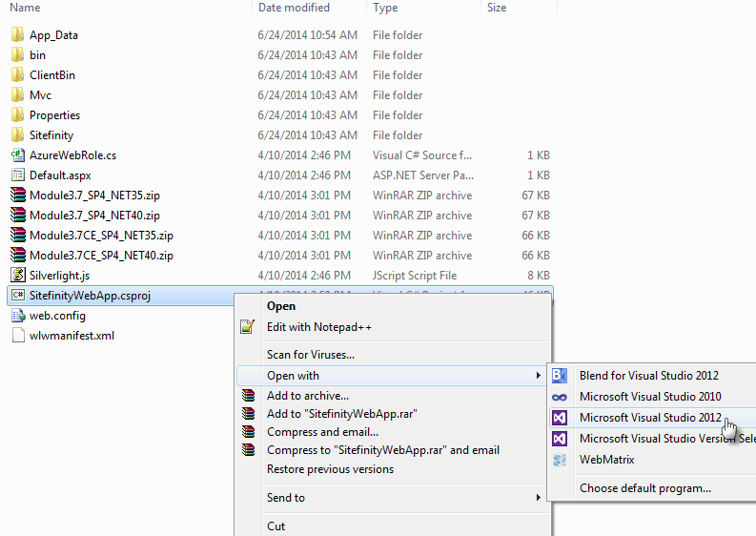This screenshot has height=536, width=756.
Task: Select the Sitefinity folder
Action: click(x=51, y=135)
